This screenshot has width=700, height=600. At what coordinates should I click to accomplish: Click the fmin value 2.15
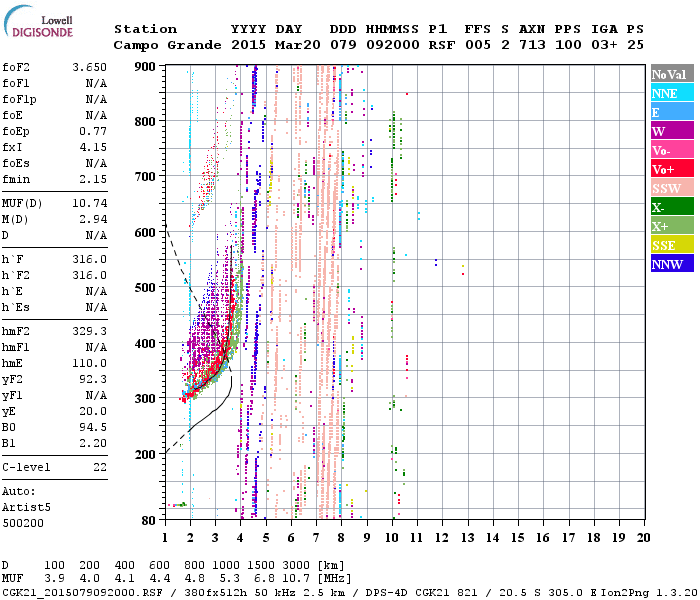click(x=93, y=179)
